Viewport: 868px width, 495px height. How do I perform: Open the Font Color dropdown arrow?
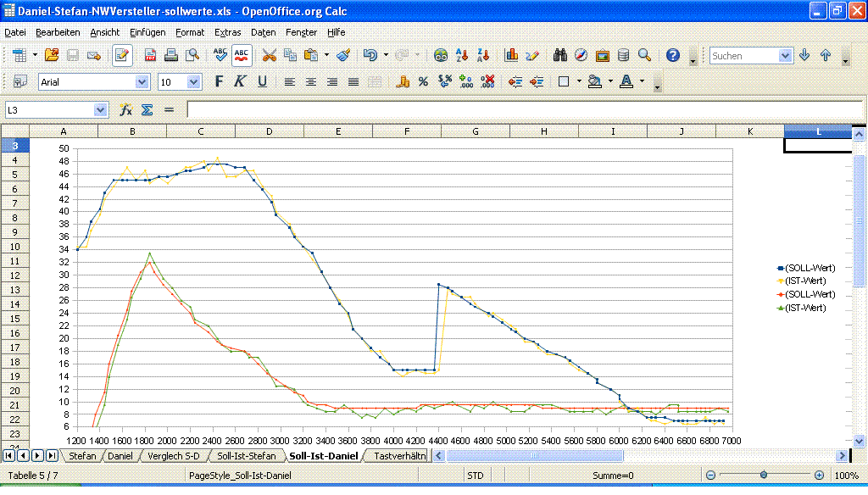[x=643, y=82]
